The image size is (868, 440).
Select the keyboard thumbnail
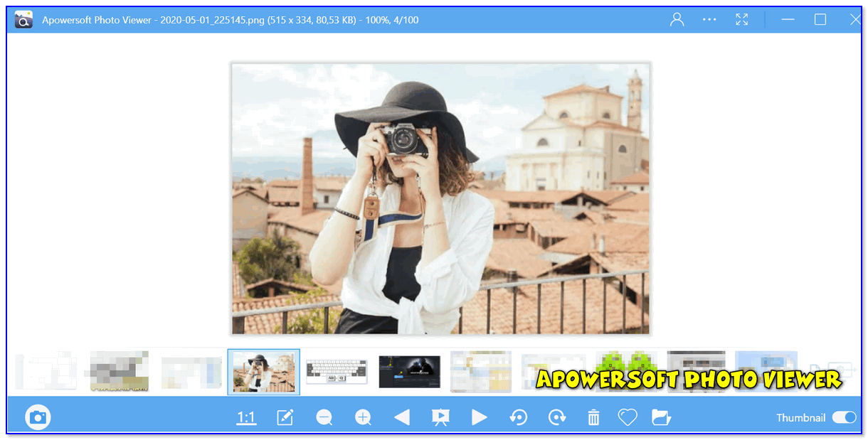click(337, 372)
